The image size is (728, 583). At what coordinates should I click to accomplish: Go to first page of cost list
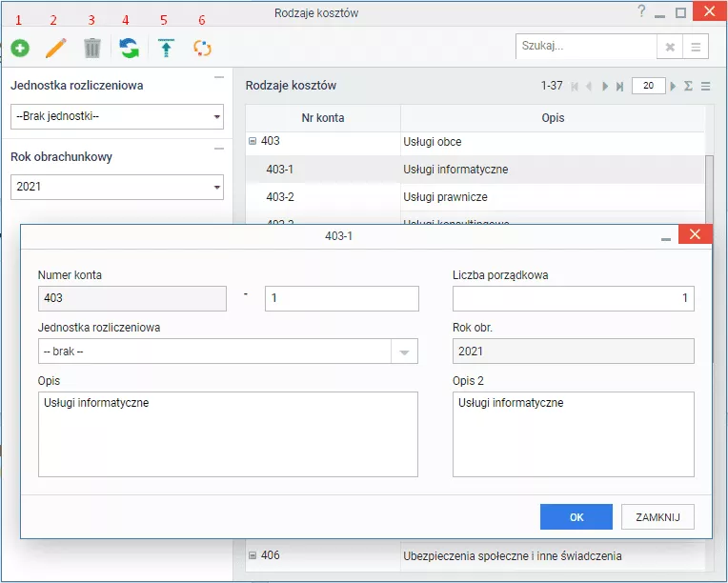575,86
